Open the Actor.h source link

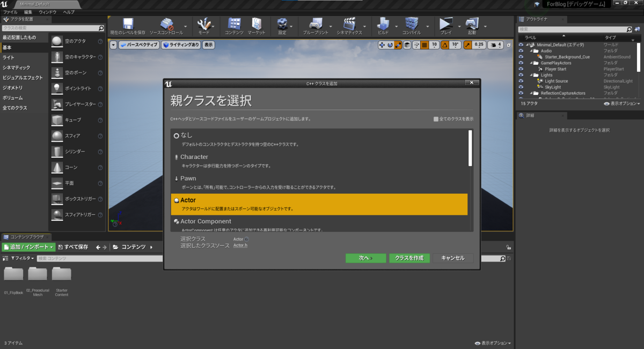[240, 245]
